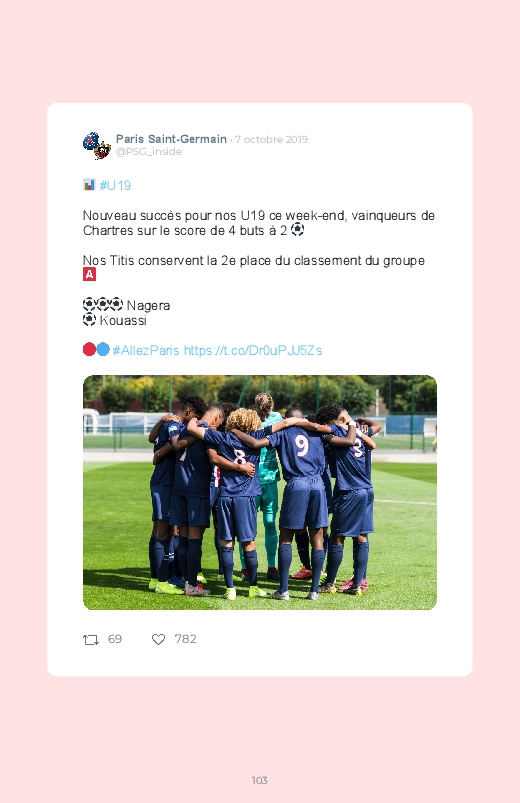This screenshot has height=803, width=520.
Task: Open the #AllezParis hashtag
Action: click(x=146, y=350)
